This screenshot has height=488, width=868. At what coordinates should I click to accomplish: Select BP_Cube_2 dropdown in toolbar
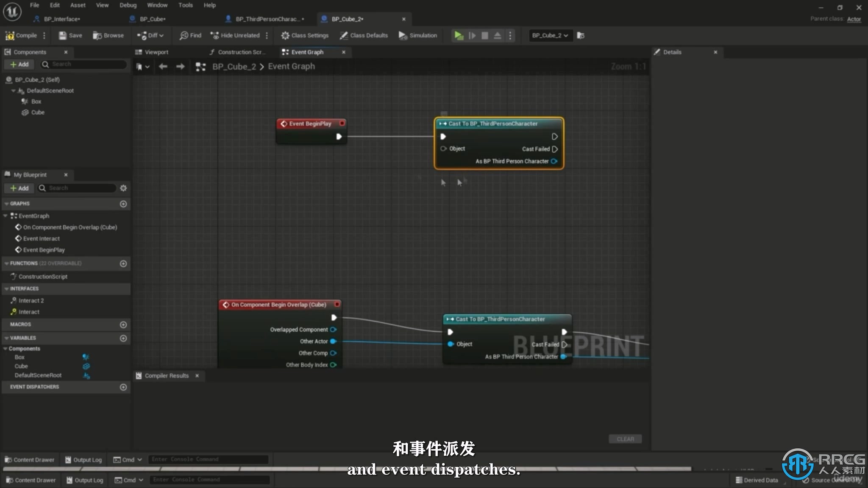pos(548,35)
